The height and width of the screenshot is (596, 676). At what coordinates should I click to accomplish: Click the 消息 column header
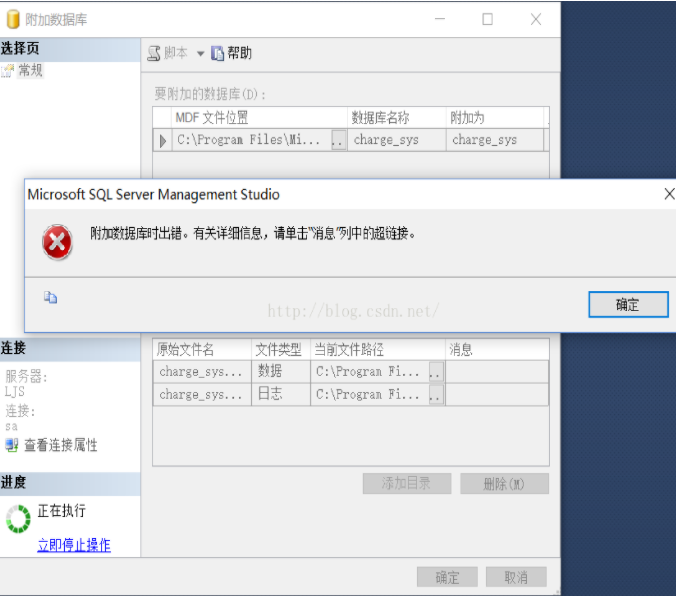497,349
